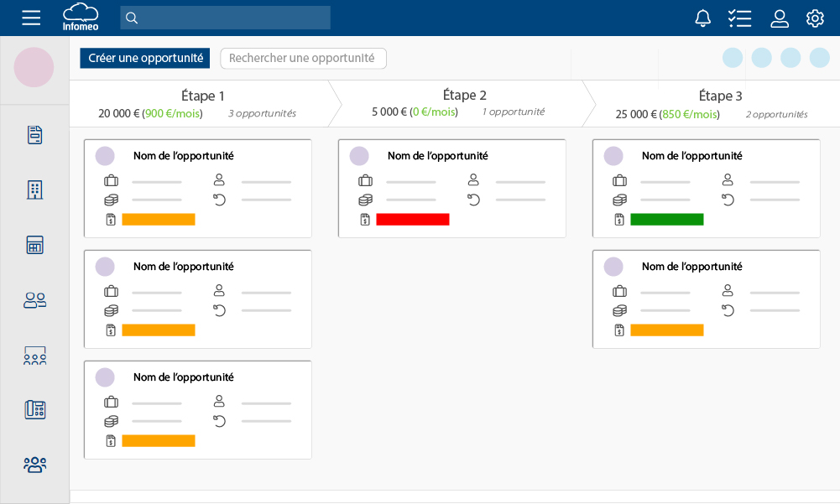Click the notifications bell icon

[702, 18]
